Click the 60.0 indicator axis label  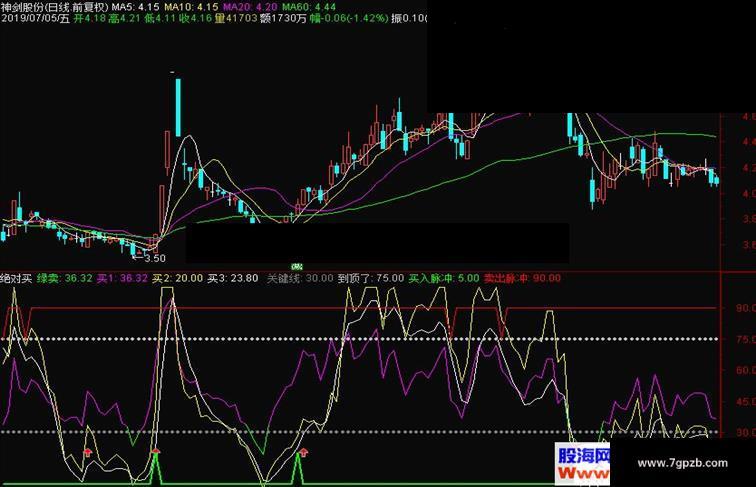click(746, 370)
